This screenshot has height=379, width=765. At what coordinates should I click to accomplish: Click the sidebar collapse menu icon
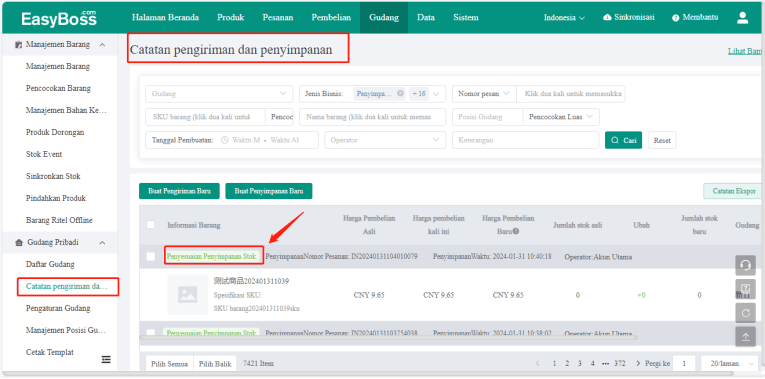tap(106, 359)
